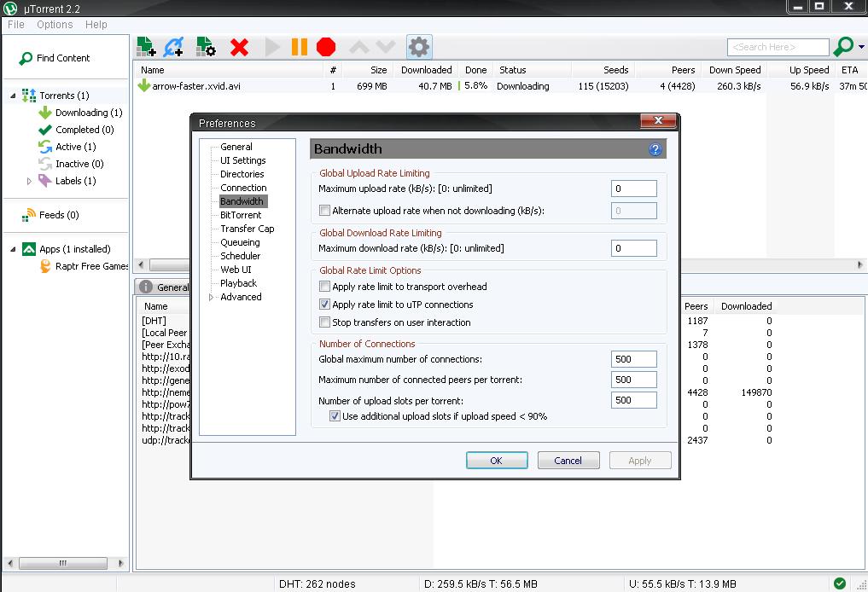Click Cancel in Preferences dialog
Image resolution: width=868 pixels, height=592 pixels.
568,461
